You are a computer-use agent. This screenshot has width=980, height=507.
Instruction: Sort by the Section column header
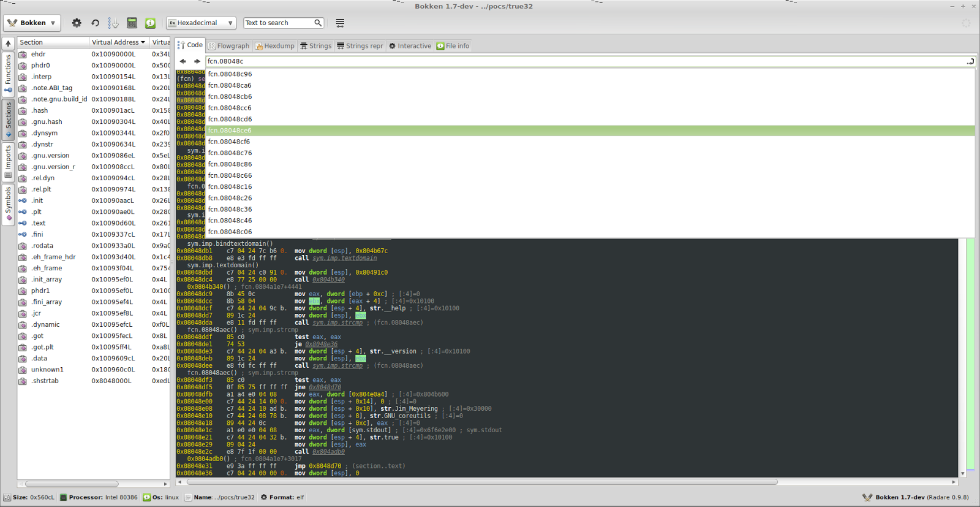tap(53, 42)
